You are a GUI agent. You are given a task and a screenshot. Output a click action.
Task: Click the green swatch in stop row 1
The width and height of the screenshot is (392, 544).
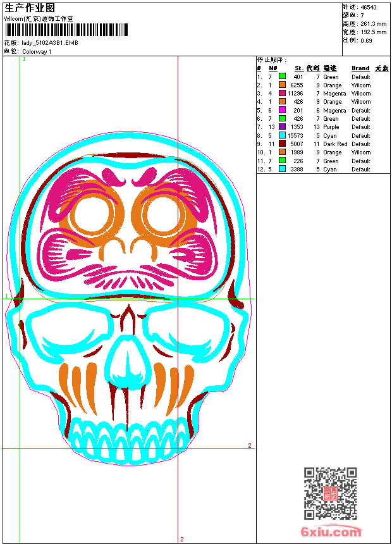[x=282, y=77]
